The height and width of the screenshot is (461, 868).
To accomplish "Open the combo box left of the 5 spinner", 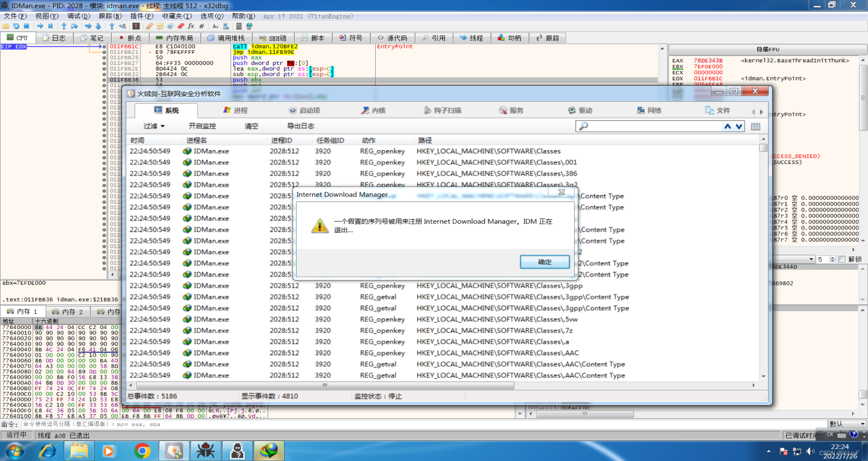I will point(793,259).
